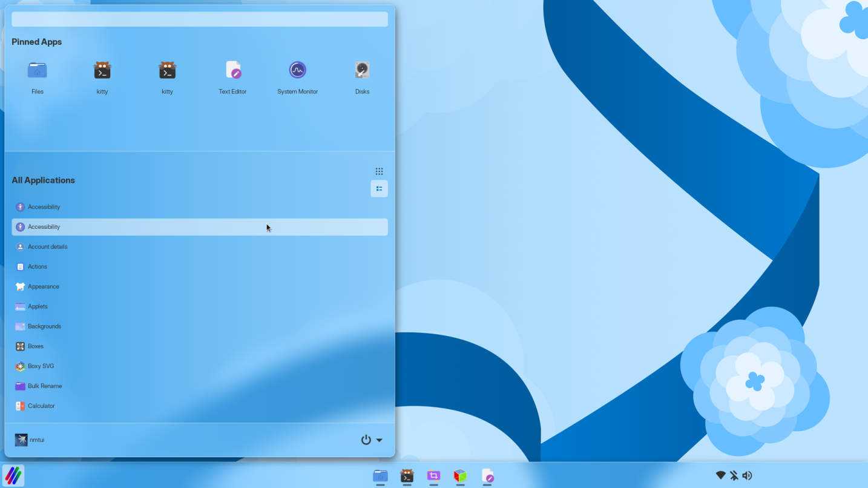The image size is (868, 488).
Task: Click the Bluetooth tray icon
Action: coord(734,476)
